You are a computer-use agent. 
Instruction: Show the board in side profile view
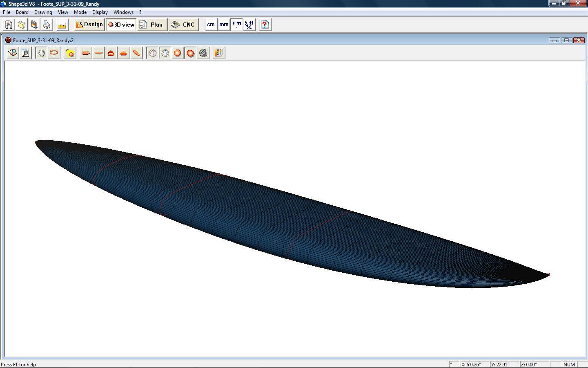click(98, 53)
